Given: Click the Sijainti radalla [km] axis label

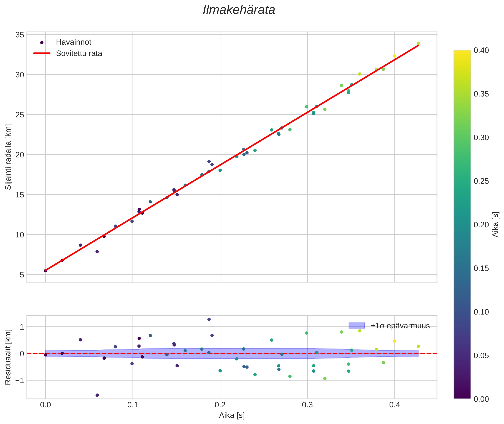Looking at the screenshot, I should point(8,157).
